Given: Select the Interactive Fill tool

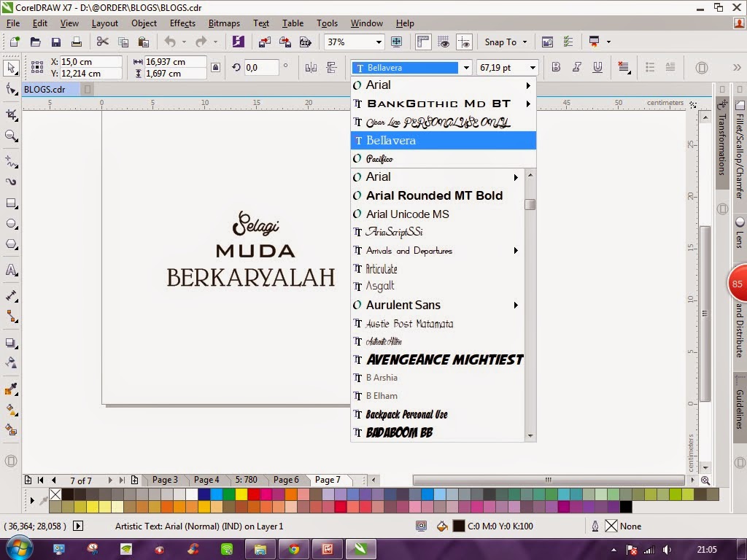Looking at the screenshot, I should coord(11,410).
